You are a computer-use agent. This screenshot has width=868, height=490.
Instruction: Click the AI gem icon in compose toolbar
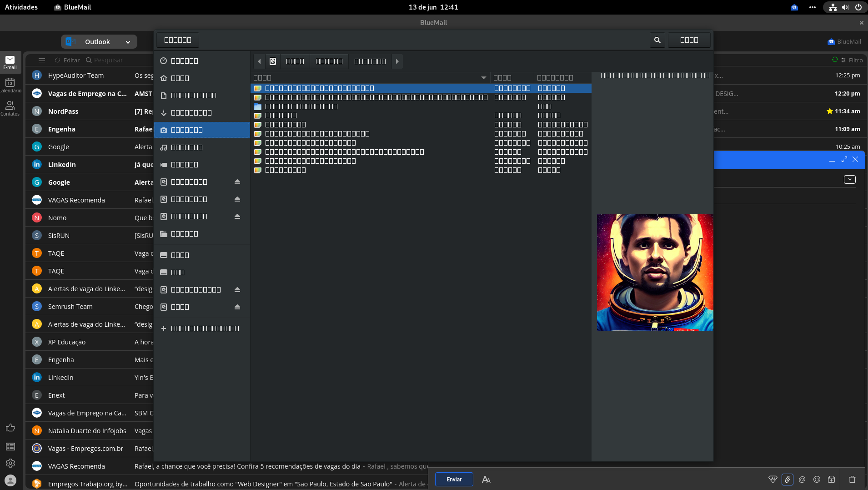click(x=773, y=479)
